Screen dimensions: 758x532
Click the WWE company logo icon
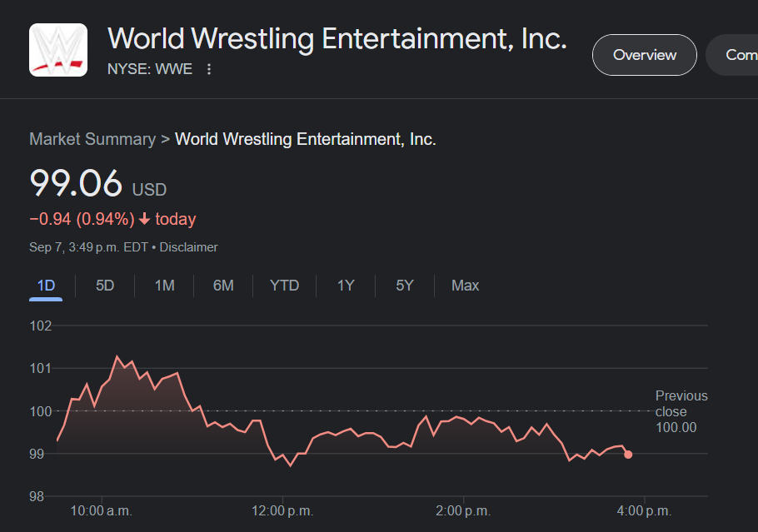[58, 50]
